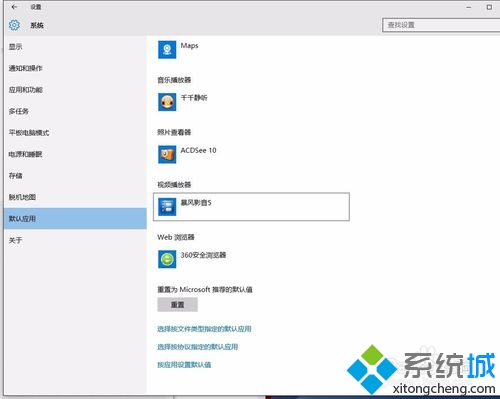Click the 查找设置 search field

pyautogui.click(x=441, y=25)
